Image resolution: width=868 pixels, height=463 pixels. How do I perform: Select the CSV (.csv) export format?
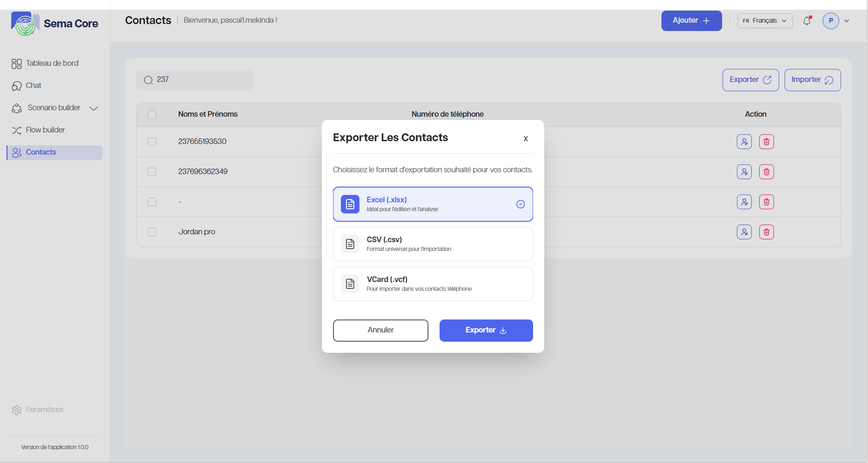[433, 244]
